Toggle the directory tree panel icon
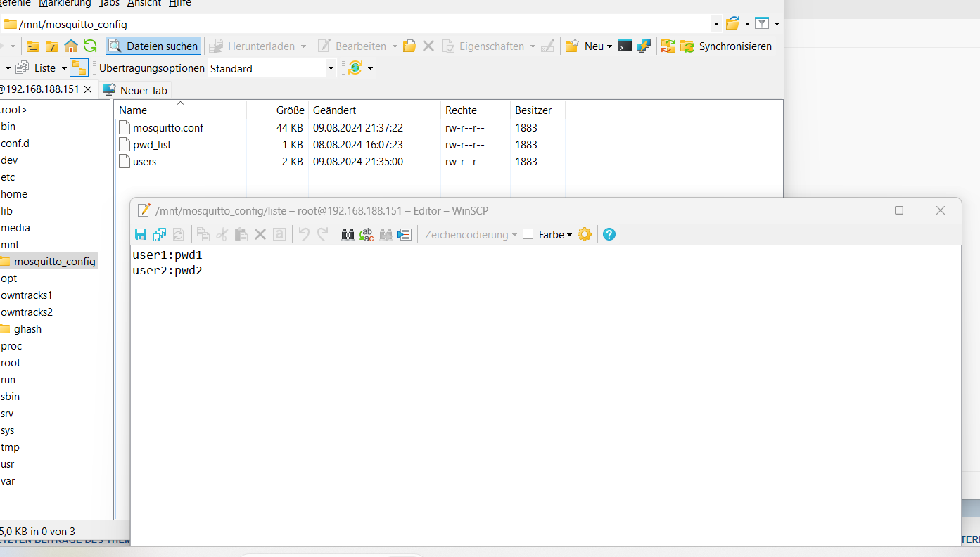 pyautogui.click(x=79, y=68)
